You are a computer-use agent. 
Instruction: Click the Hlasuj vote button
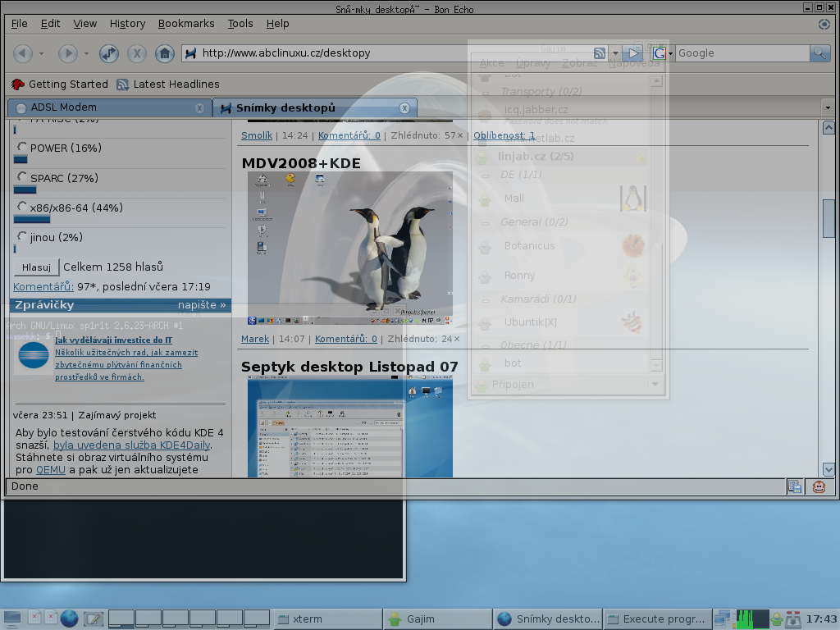click(x=36, y=267)
